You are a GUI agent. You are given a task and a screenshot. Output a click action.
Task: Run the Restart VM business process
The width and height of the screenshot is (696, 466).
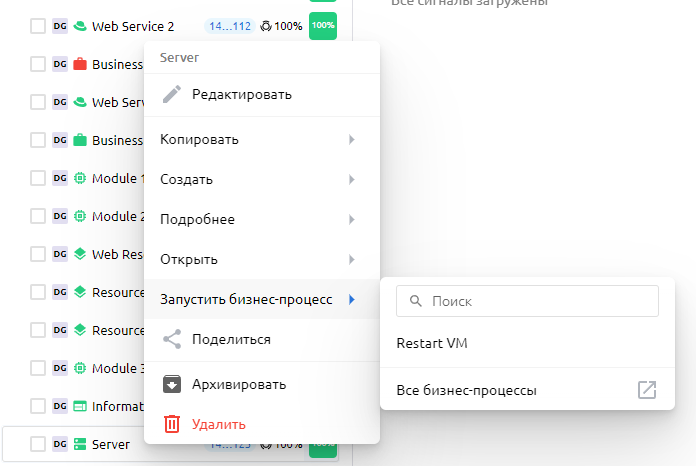click(432, 344)
